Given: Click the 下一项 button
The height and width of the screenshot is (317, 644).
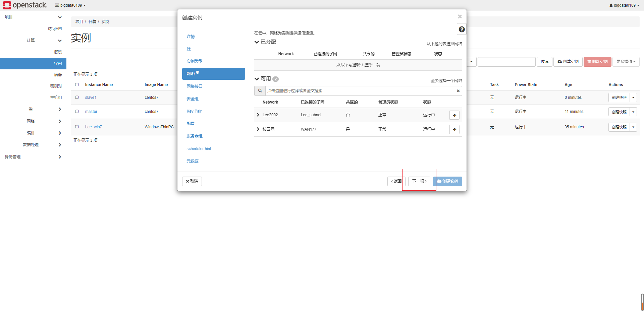Looking at the screenshot, I should (419, 181).
